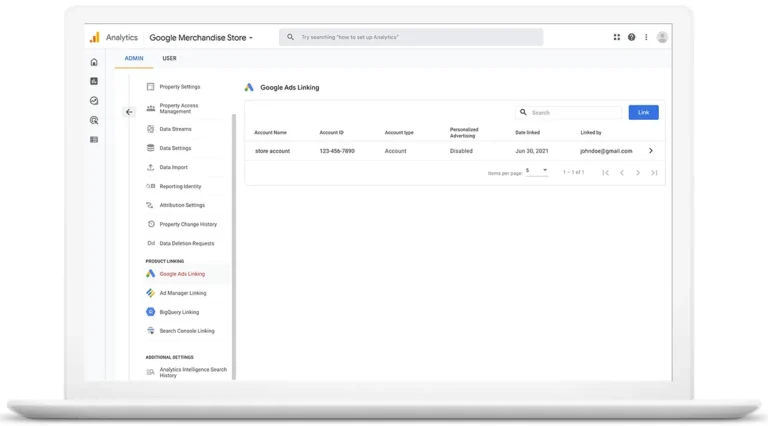Click the Reporting Identity icon

click(x=150, y=186)
